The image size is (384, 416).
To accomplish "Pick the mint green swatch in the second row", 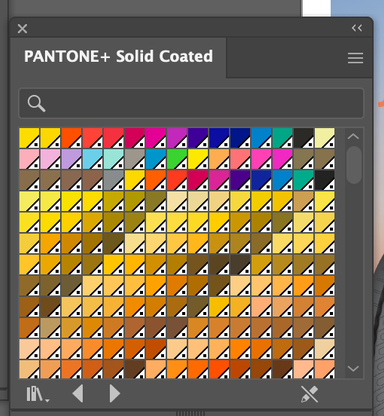I will click(x=113, y=159).
